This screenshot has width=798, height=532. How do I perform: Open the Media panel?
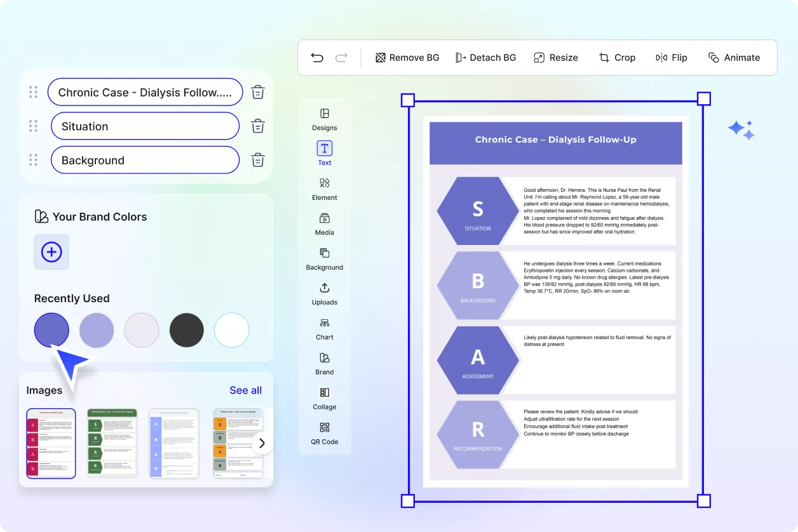click(324, 225)
